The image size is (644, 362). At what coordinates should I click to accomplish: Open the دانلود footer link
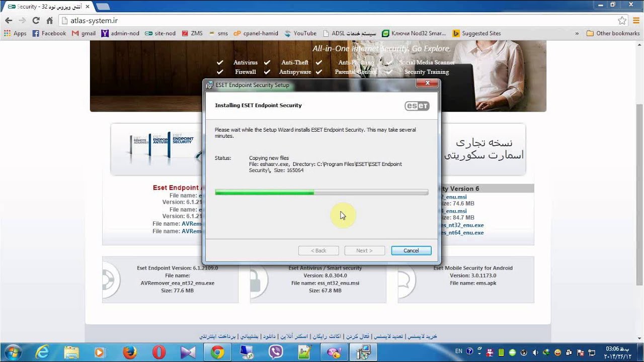(269, 336)
